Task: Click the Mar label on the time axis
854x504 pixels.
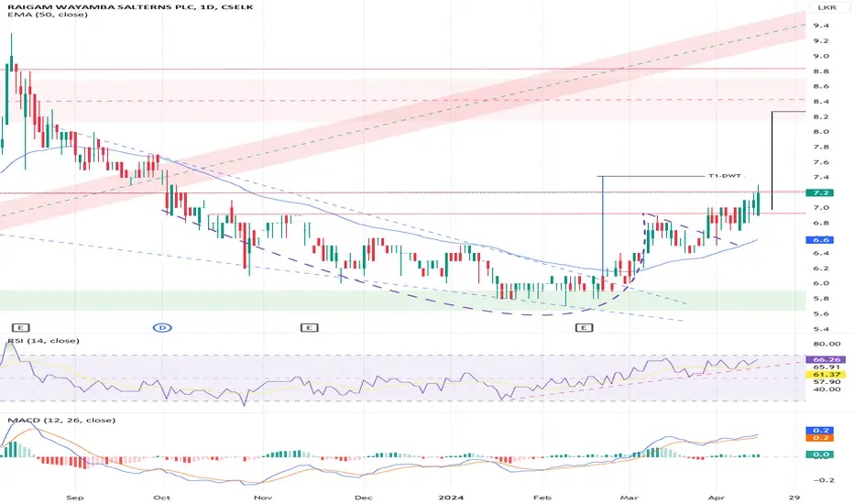Action: [630, 498]
